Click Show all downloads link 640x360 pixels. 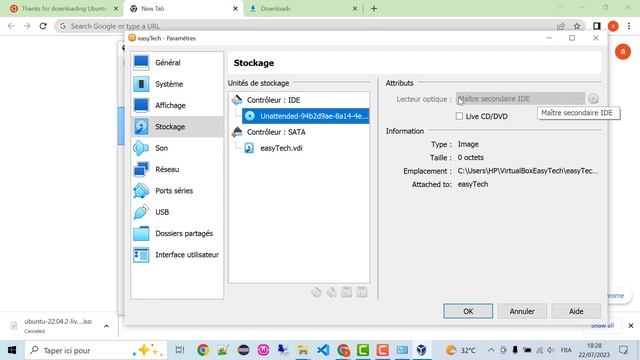(602, 326)
